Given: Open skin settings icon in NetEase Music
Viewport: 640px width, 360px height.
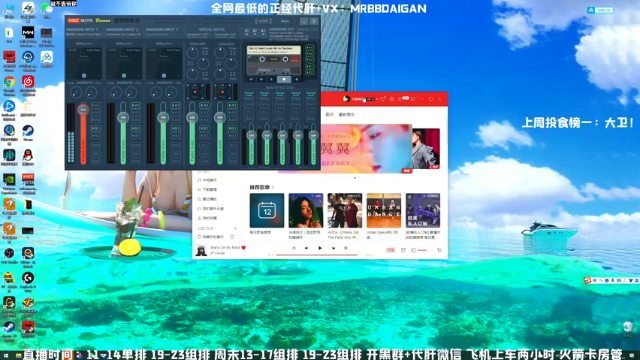Looking at the screenshot, I should [x=383, y=99].
